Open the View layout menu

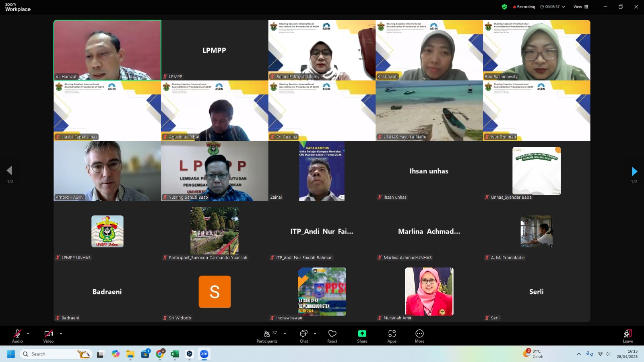(581, 7)
